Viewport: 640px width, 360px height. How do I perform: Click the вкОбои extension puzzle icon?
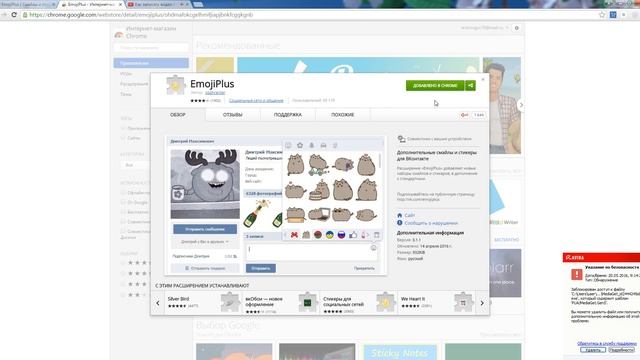[x=308, y=302]
